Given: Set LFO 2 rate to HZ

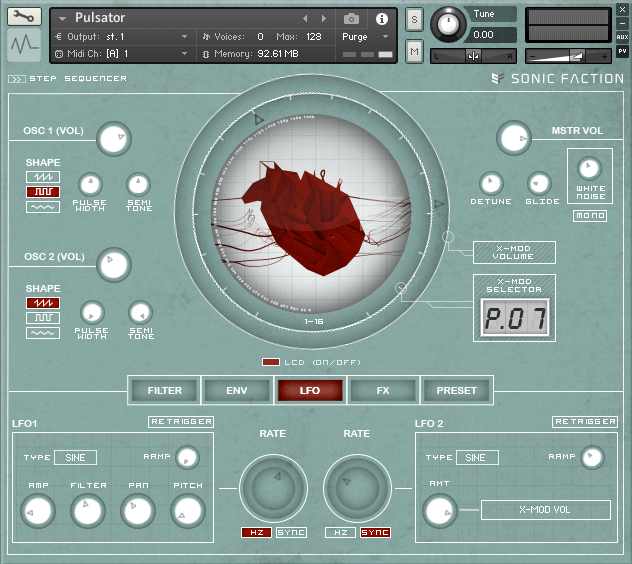Looking at the screenshot, I should pos(340,533).
